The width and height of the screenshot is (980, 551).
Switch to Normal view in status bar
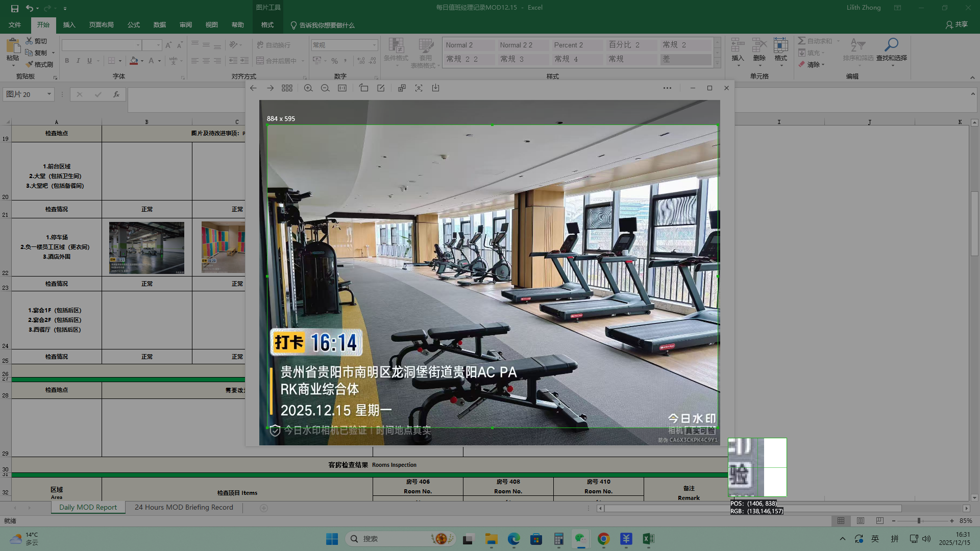841,521
